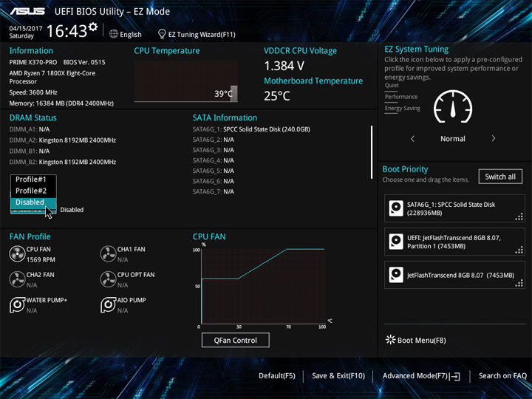This screenshot has width=532, height=399.
Task: Select the Energy Saving tuning option
Action: point(403,108)
